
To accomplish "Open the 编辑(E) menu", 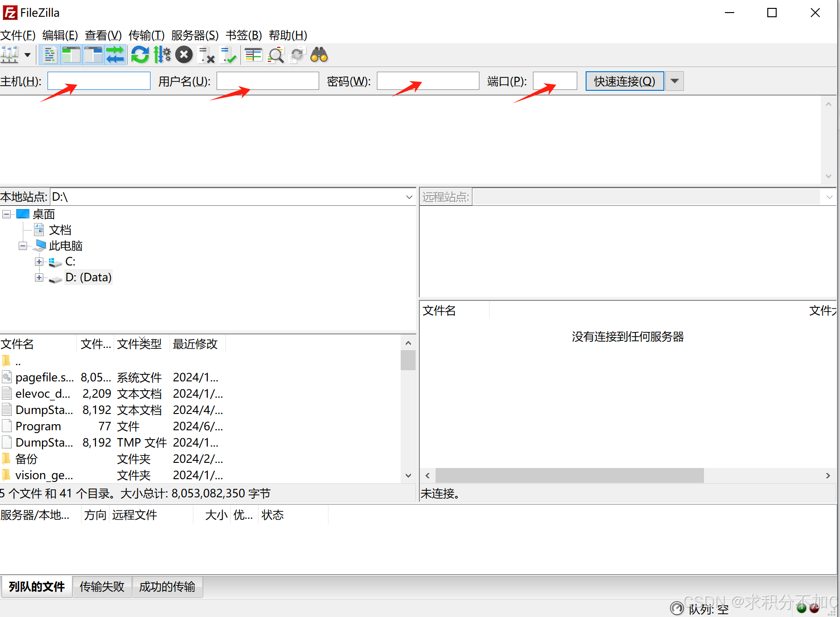I will point(60,35).
